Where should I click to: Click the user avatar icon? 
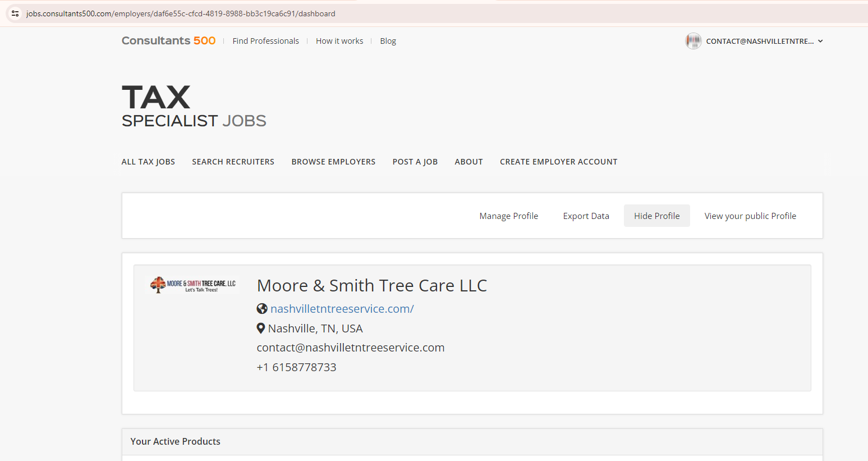693,41
